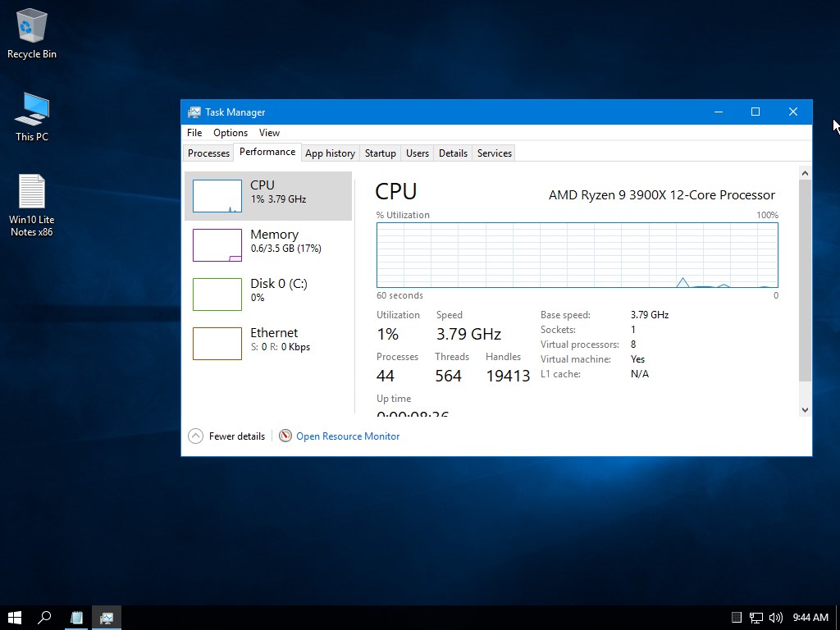The image size is (840, 630).
Task: Click the vertical scrollbar thumb
Action: [x=805, y=281]
